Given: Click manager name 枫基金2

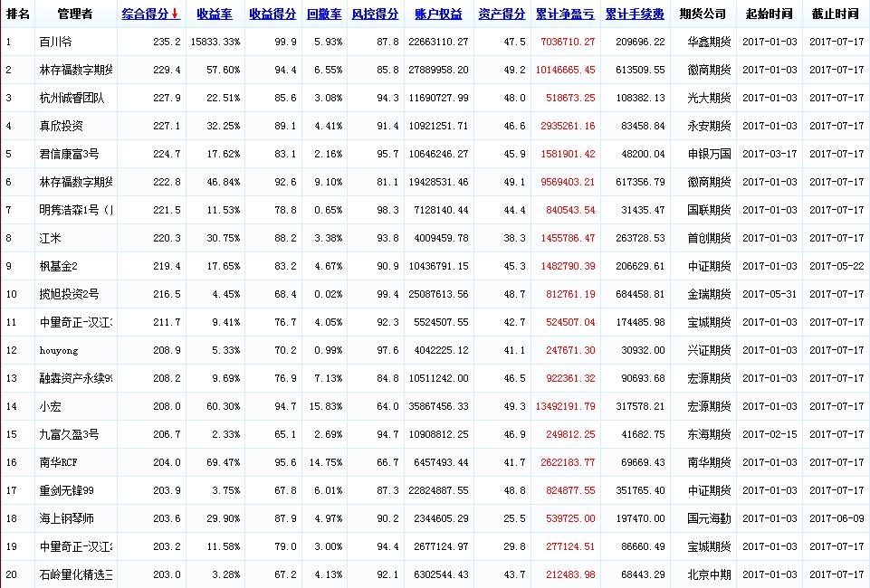Looking at the screenshot, I should point(58,266).
